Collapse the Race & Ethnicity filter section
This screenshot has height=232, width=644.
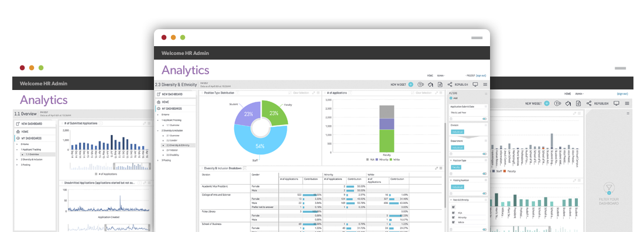tap(451, 200)
